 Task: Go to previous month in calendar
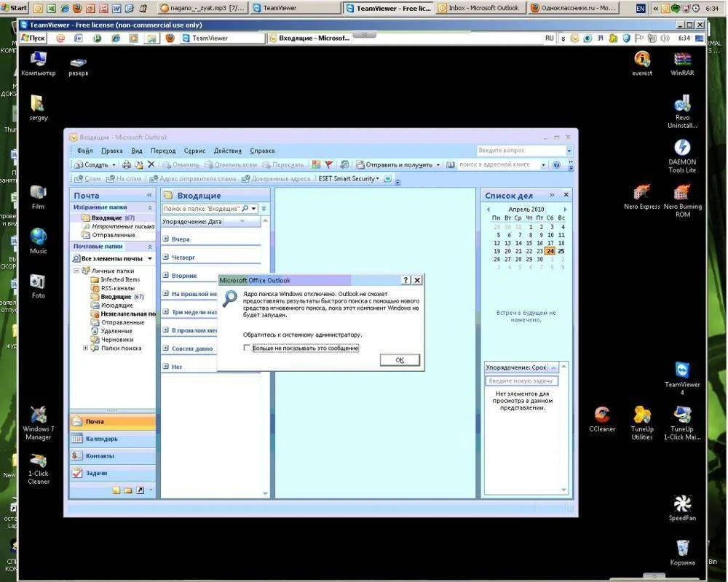(x=488, y=210)
